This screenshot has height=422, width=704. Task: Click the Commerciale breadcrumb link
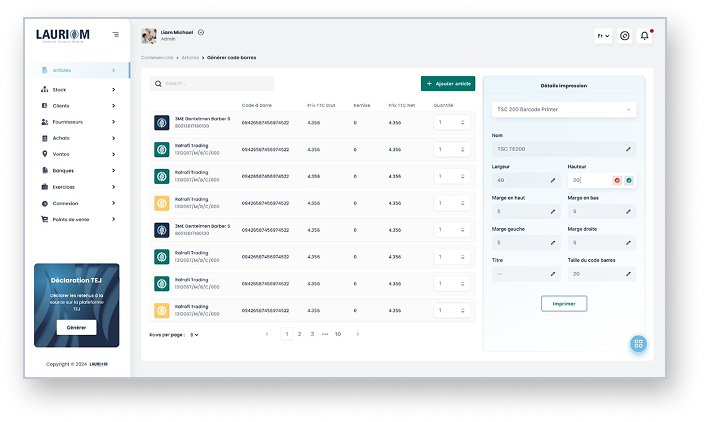point(157,58)
